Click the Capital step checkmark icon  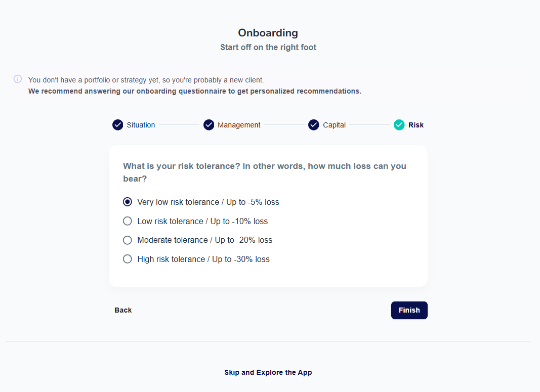tap(314, 125)
